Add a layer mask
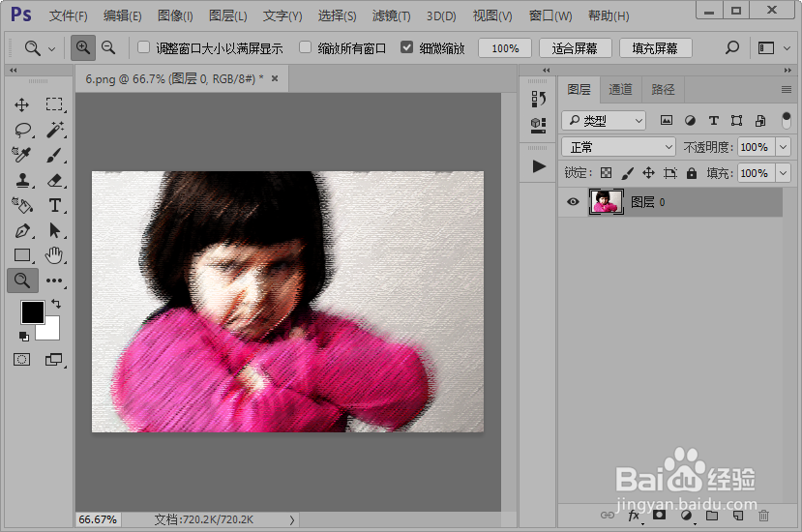The height and width of the screenshot is (532, 802). tap(660, 516)
